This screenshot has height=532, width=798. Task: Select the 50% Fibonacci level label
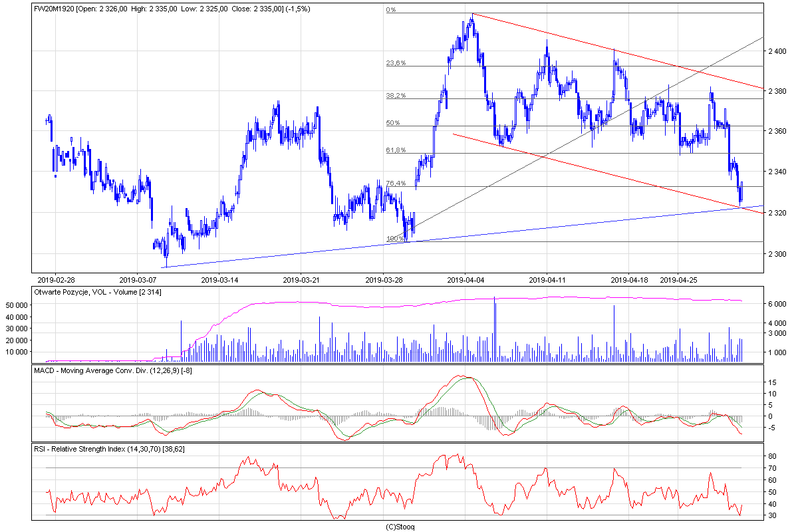click(x=393, y=123)
